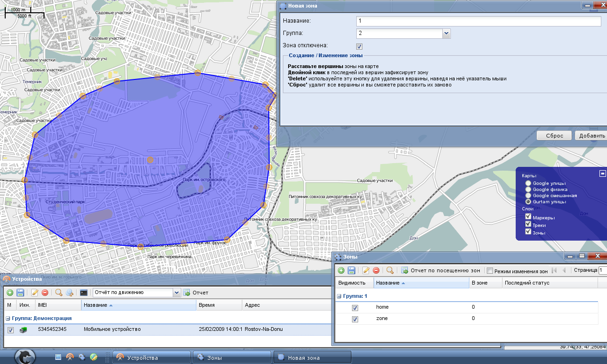Image resolution: width=607 pixels, height=364 pixels.
Task: Click the IMEI column header
Action: click(x=58, y=305)
